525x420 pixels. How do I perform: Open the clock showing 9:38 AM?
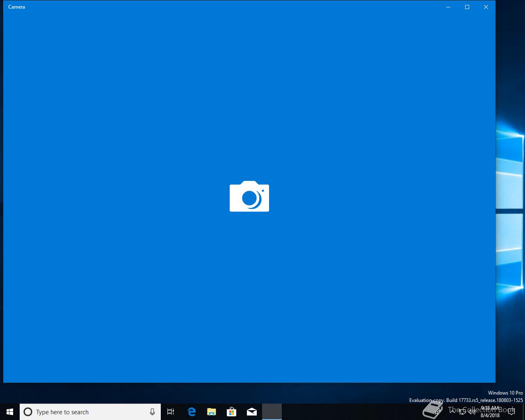point(490,412)
